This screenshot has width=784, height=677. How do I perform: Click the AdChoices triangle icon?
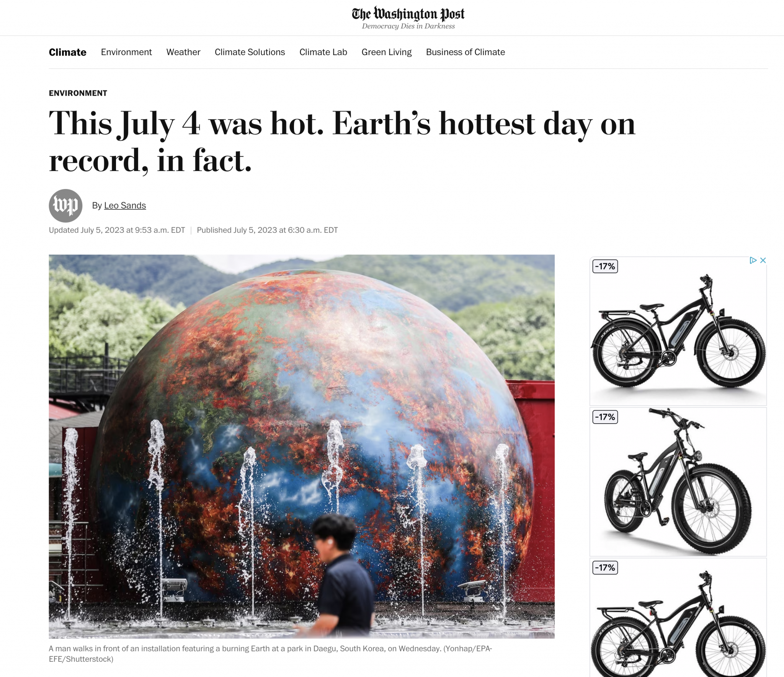pyautogui.click(x=753, y=260)
